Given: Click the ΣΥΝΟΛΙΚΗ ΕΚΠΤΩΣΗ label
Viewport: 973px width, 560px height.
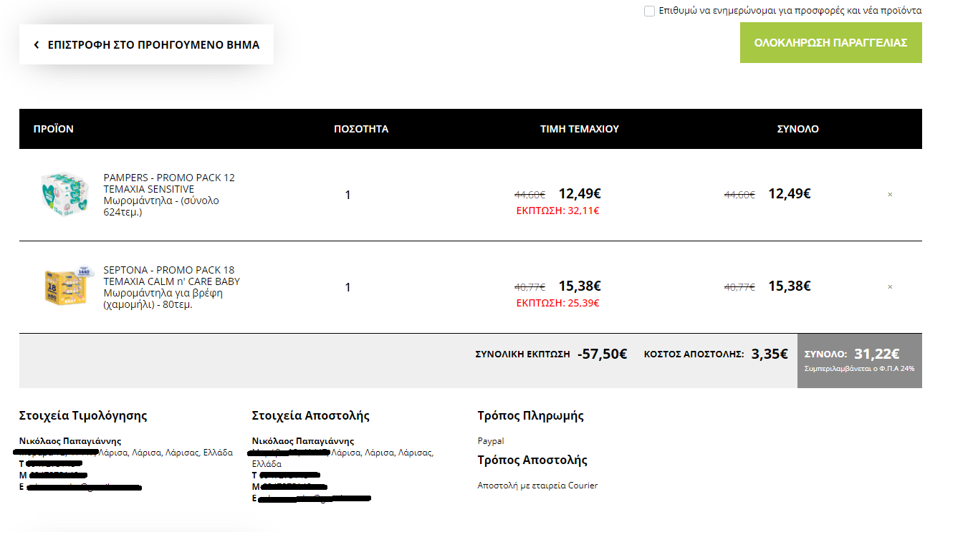Looking at the screenshot, I should 523,354.
